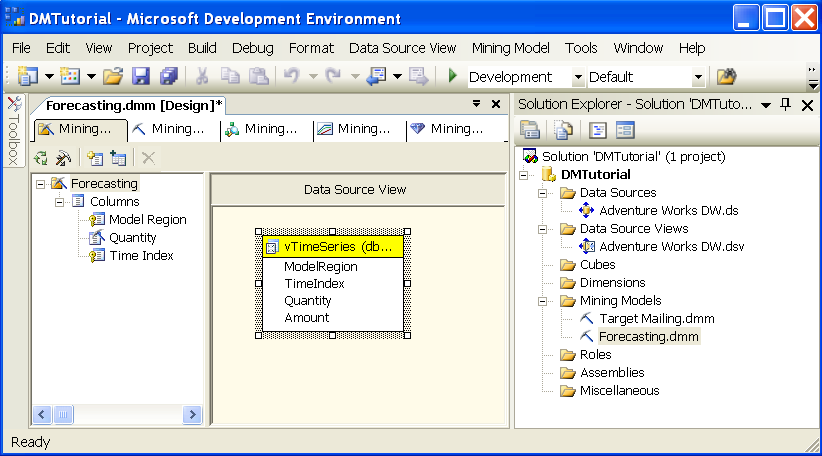Click the green Start play button
The height and width of the screenshot is (456, 822).
tap(452, 76)
